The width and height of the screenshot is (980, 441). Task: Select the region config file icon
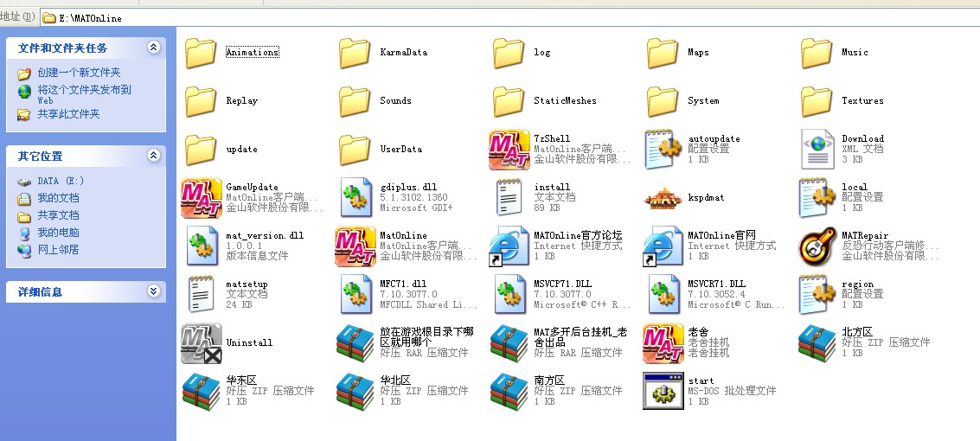817,294
